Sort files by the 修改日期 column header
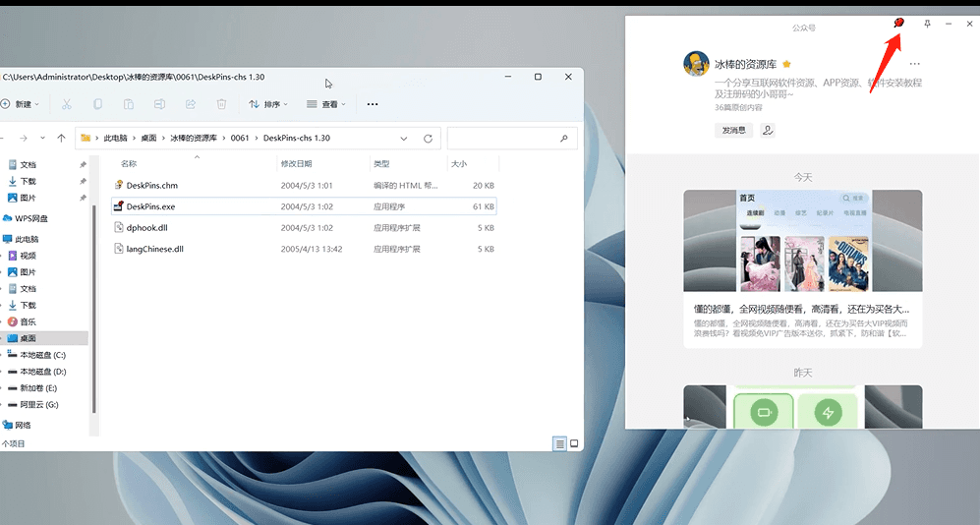 click(296, 164)
